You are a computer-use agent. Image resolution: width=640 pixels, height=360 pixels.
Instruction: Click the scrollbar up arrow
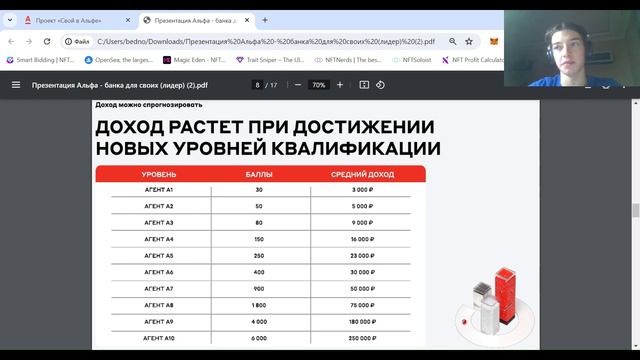pyautogui.click(x=636, y=103)
